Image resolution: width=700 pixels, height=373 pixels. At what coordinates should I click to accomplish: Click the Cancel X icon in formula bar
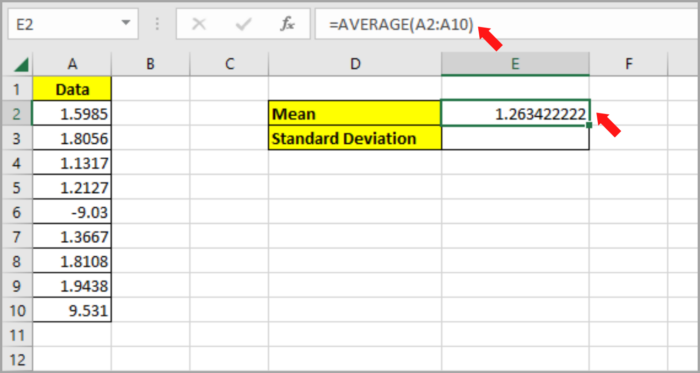(x=199, y=24)
